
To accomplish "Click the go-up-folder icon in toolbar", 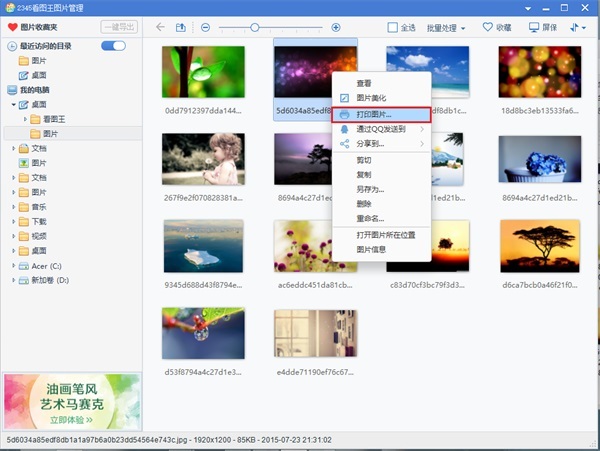I will click(x=181, y=27).
